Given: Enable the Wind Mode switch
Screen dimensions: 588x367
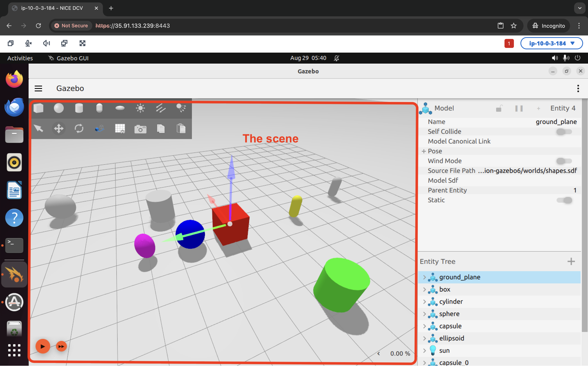Looking at the screenshot, I should (x=564, y=161).
